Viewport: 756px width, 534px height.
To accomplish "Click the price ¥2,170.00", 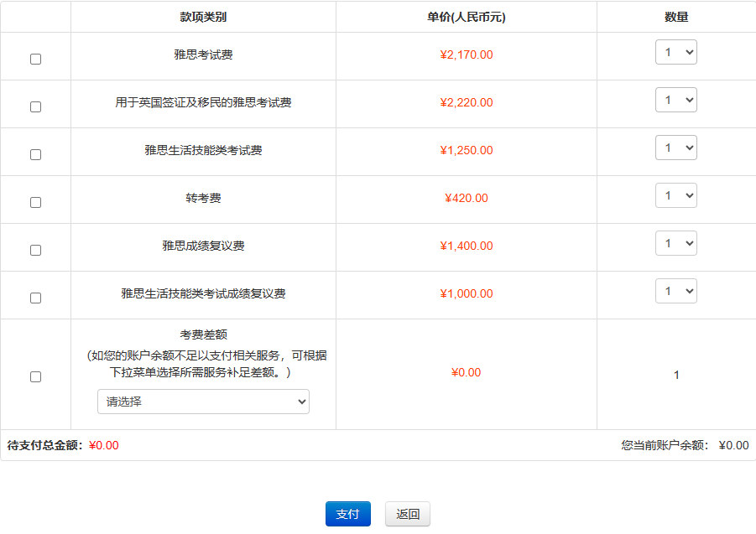I will point(467,54).
